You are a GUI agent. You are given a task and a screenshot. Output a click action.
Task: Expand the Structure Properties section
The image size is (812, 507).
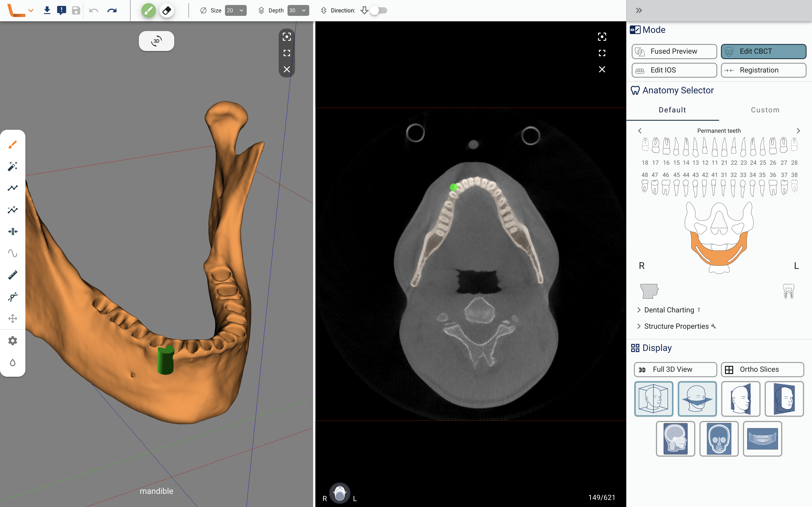[676, 326]
